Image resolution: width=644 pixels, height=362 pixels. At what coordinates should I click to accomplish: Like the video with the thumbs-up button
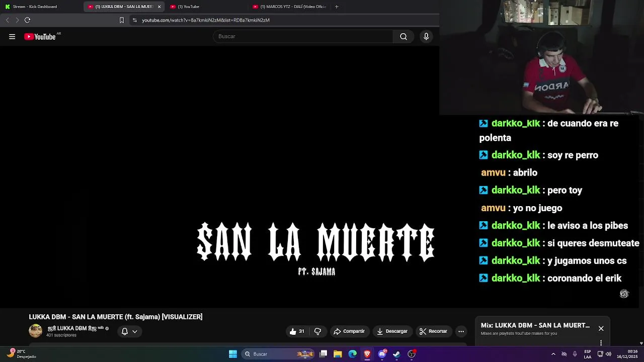coord(297,331)
